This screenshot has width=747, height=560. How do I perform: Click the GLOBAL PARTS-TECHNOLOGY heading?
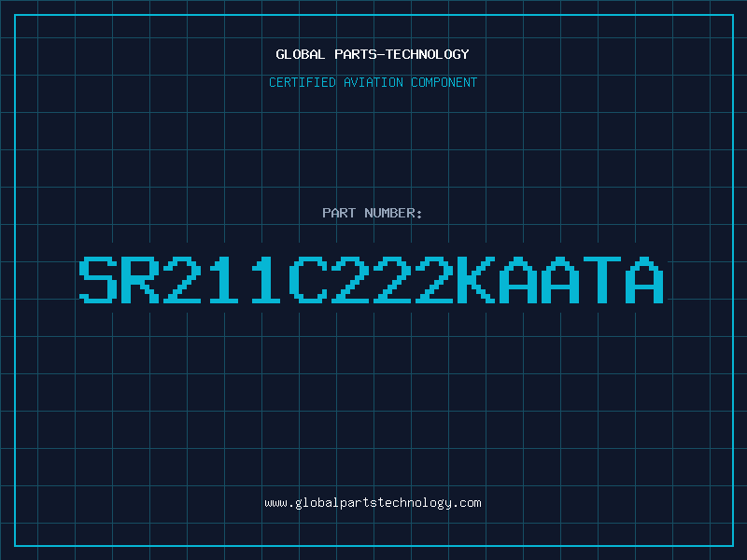(x=373, y=54)
